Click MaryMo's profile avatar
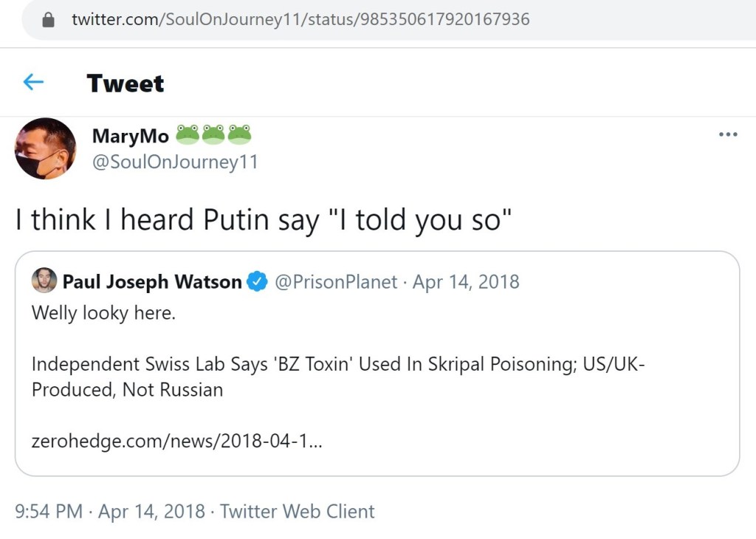This screenshot has height=539, width=756. (x=45, y=148)
